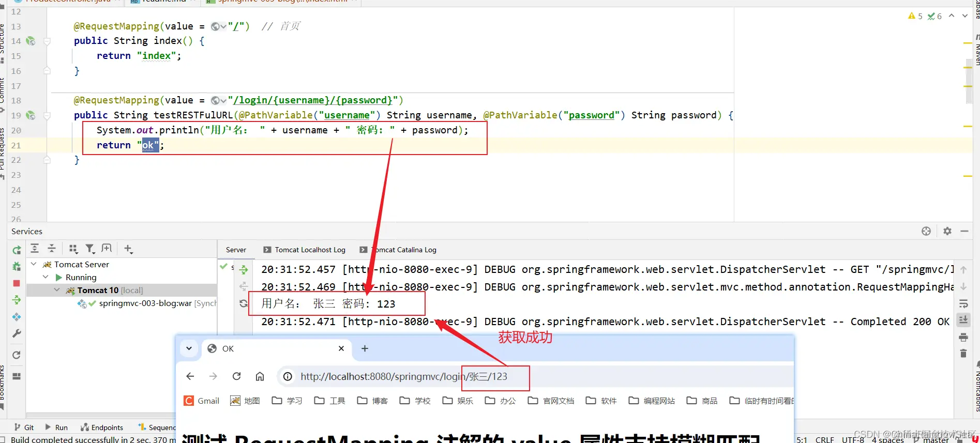Go to browser home page

[x=260, y=376]
